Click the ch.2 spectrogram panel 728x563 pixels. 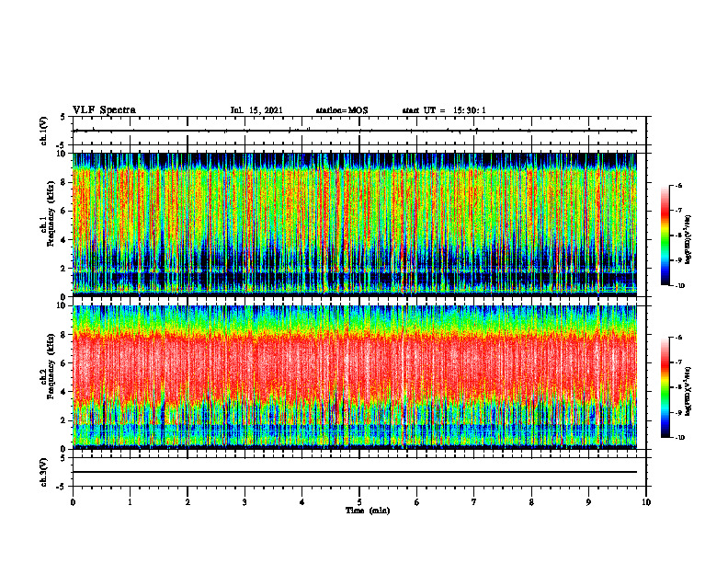[x=355, y=377]
